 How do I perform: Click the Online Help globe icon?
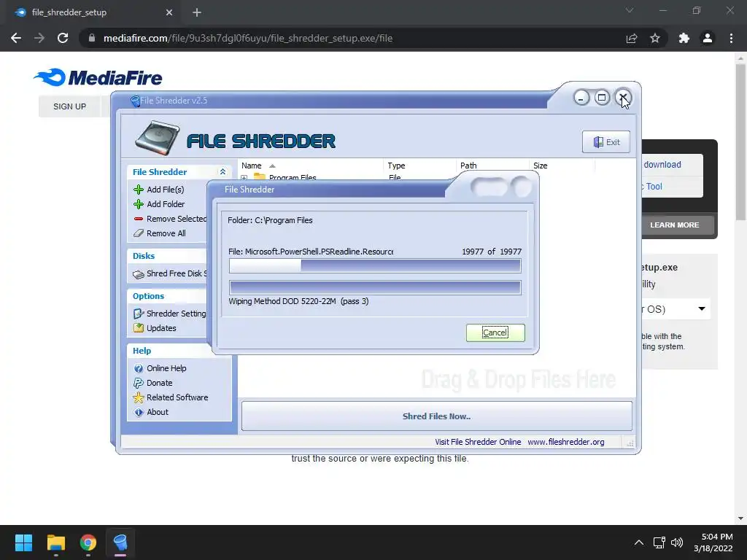click(x=139, y=368)
